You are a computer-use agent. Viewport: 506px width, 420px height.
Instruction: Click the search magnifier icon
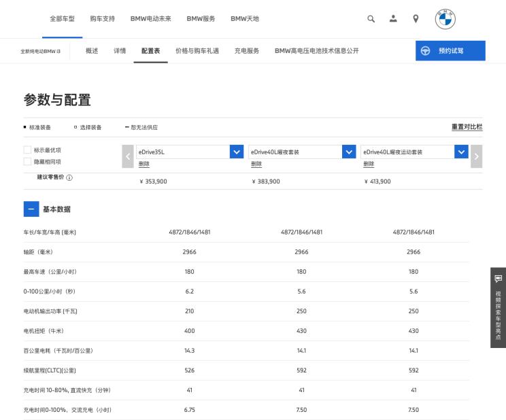pos(371,19)
